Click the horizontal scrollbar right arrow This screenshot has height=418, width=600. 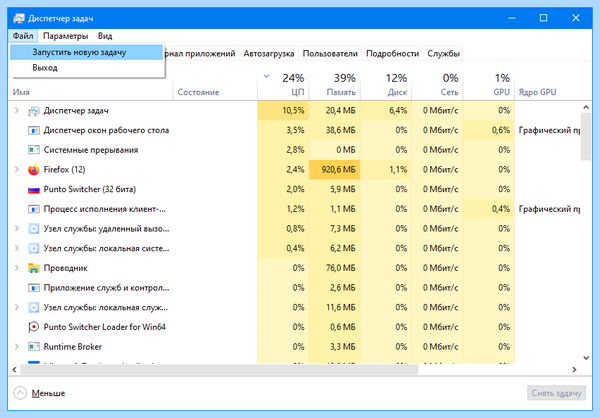pos(574,369)
